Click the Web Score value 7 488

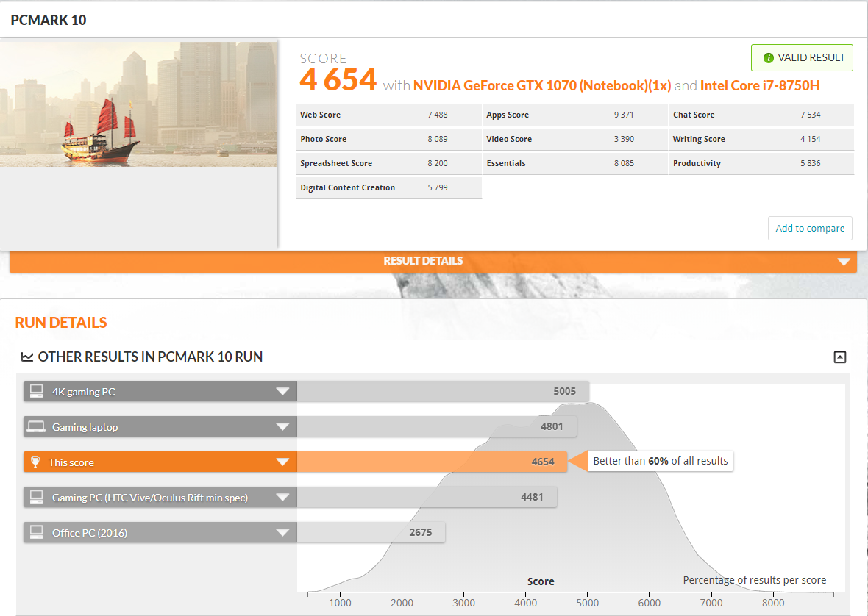tap(438, 115)
